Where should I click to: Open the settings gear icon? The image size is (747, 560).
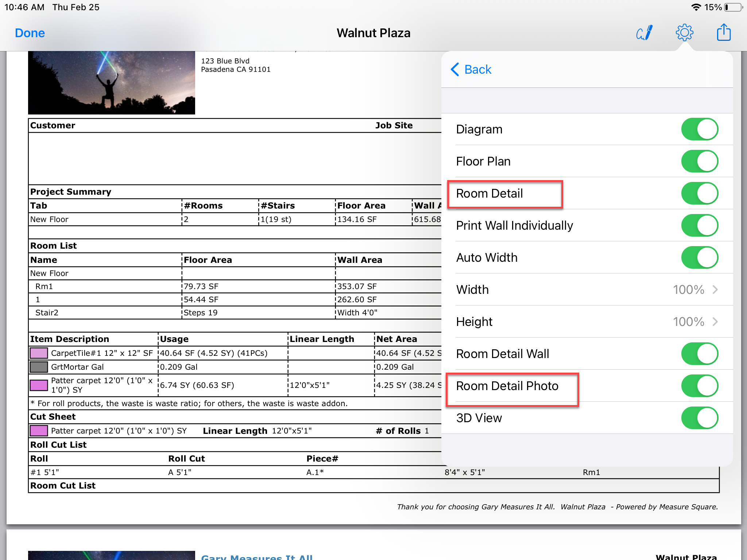pos(684,33)
